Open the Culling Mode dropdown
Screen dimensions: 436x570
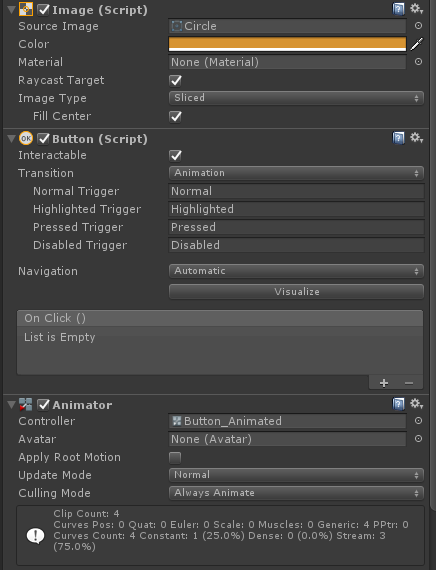click(296, 493)
